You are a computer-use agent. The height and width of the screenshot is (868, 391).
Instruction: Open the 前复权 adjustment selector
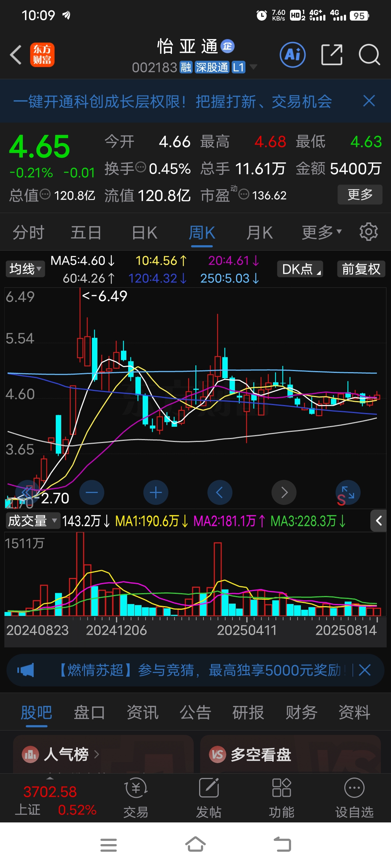point(361,269)
